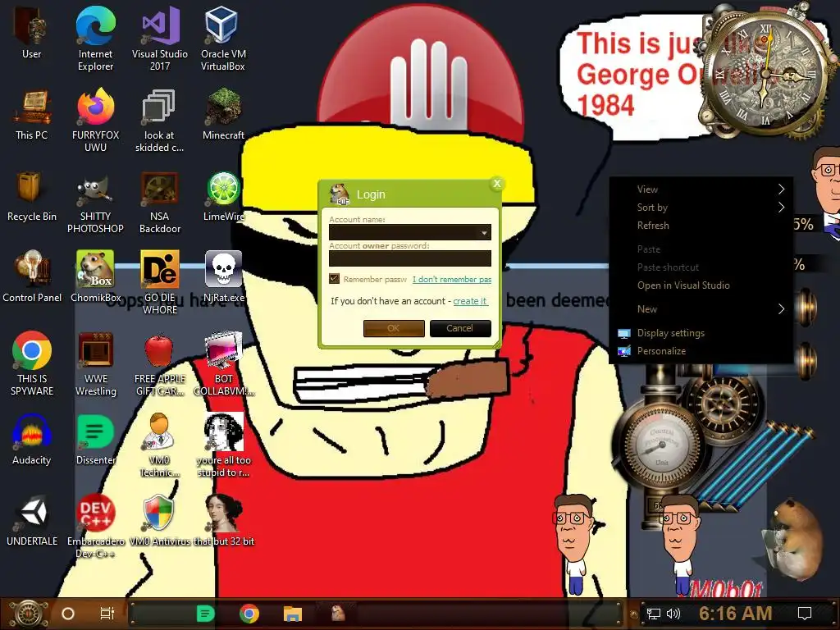Select the VM0 Technic... icon
The width and height of the screenshot is (840, 630).
[x=160, y=445]
